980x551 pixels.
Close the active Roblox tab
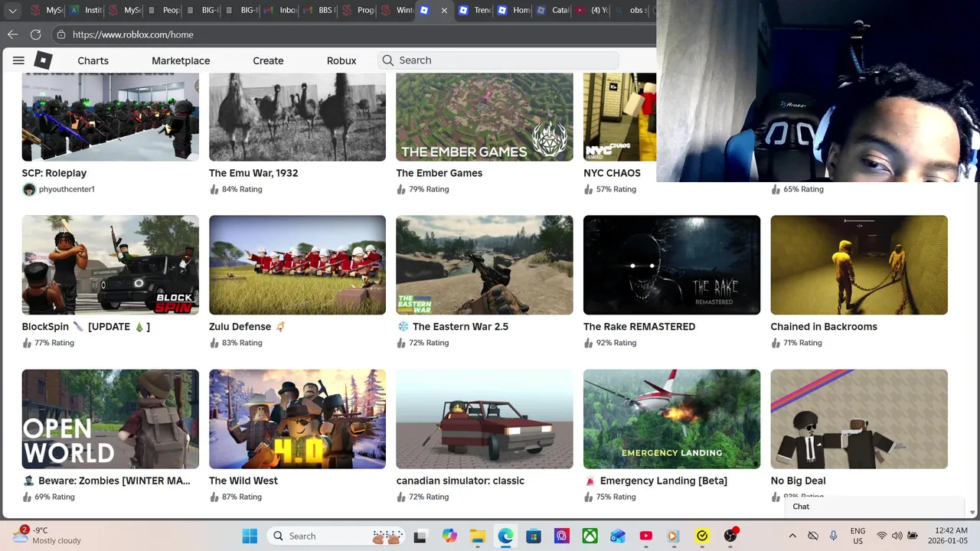point(444,11)
